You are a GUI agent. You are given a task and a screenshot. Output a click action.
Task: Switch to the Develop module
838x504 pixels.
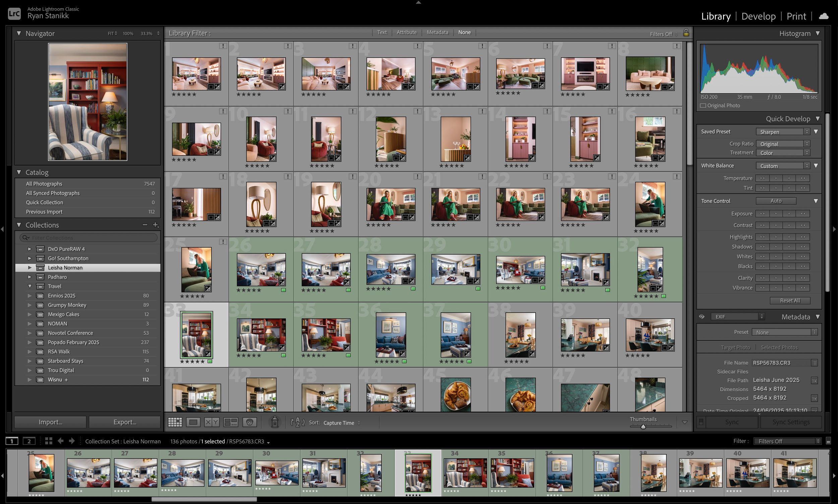tap(758, 16)
